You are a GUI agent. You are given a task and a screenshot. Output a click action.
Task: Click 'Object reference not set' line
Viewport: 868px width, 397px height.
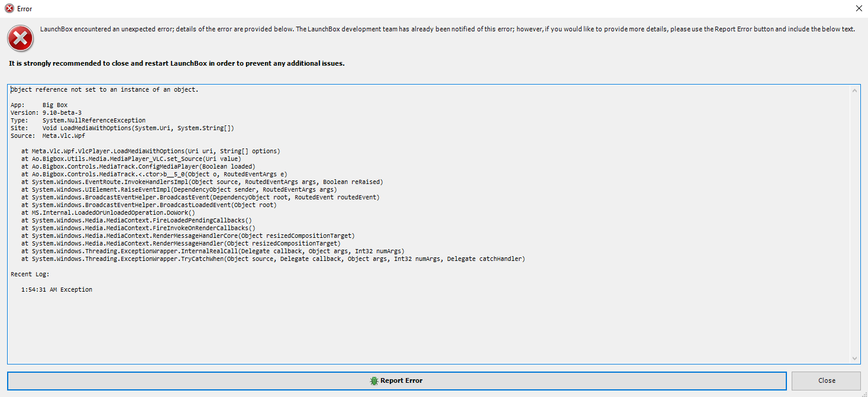(x=105, y=90)
